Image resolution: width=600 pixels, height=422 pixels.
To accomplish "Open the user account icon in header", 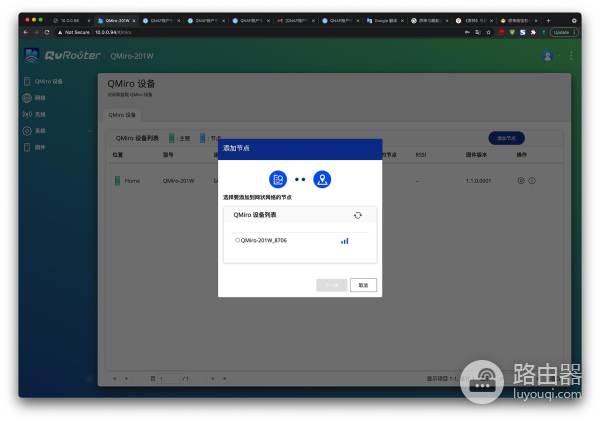I will 548,56.
